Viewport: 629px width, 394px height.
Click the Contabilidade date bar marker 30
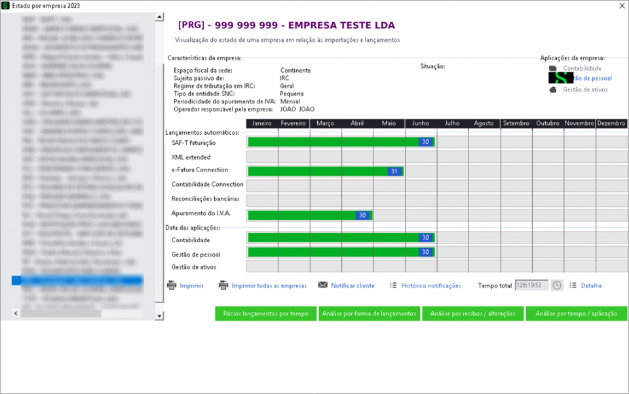[426, 238]
